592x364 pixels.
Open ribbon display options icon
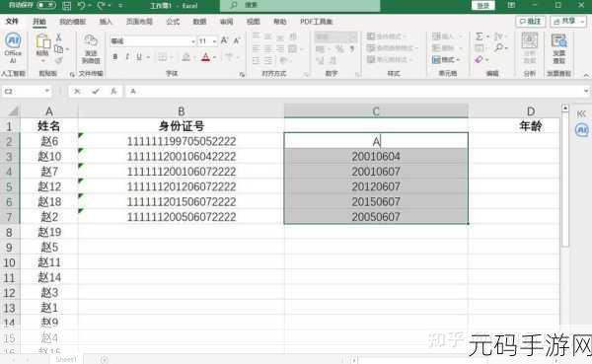(511, 5)
